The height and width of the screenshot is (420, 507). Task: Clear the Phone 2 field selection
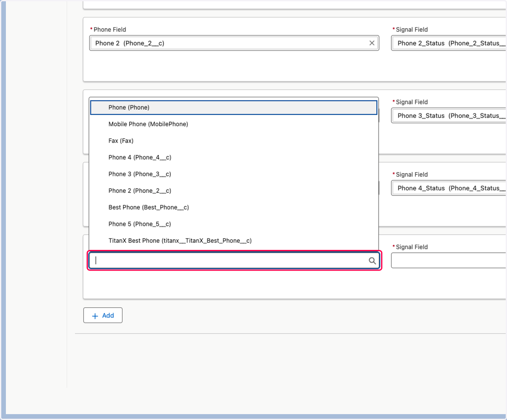[372, 43]
